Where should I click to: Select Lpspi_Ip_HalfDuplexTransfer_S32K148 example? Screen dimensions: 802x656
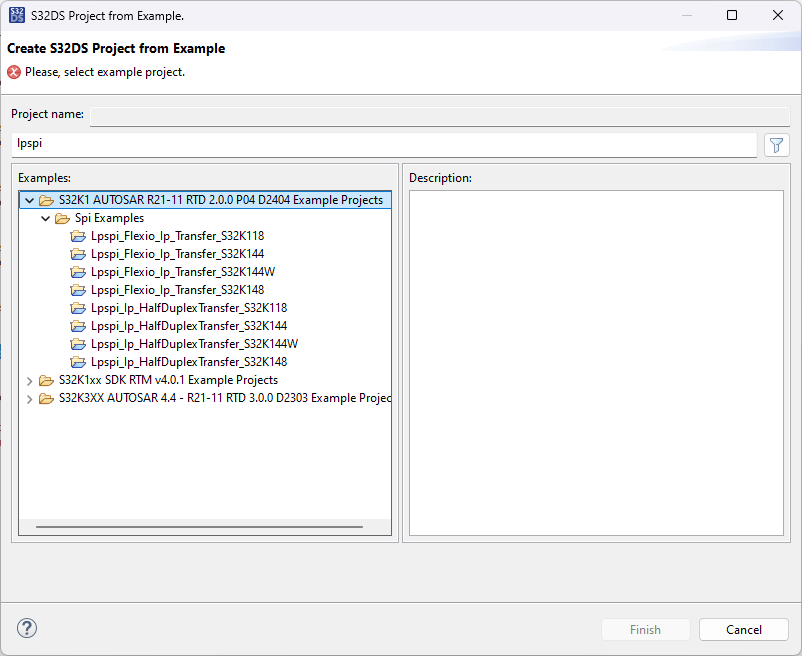(189, 361)
